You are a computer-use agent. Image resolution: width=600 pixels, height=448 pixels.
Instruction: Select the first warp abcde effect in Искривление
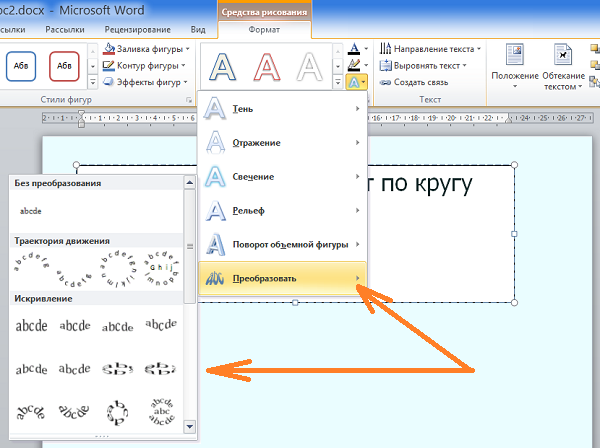pyautogui.click(x=31, y=326)
